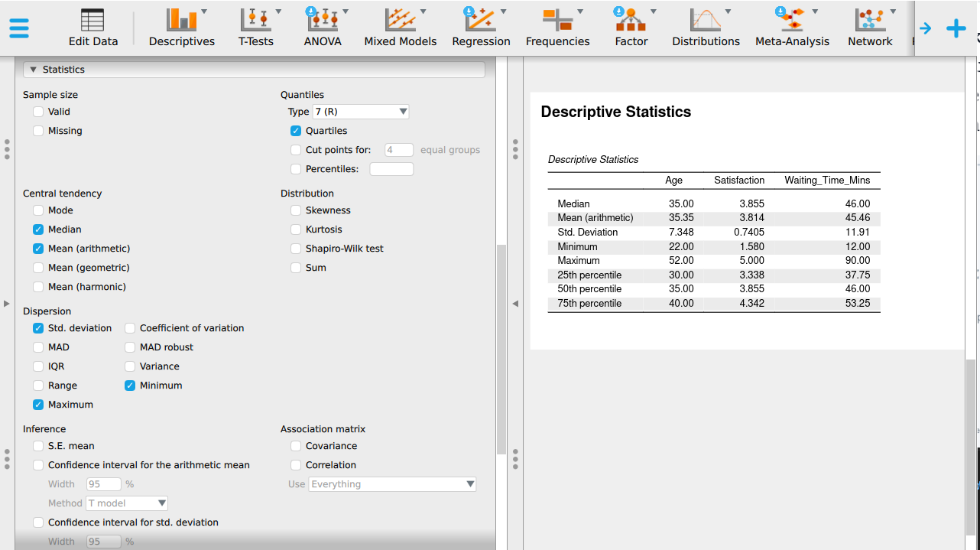Enable confidence interval for std. deviation
980x550 pixels.
(x=38, y=522)
